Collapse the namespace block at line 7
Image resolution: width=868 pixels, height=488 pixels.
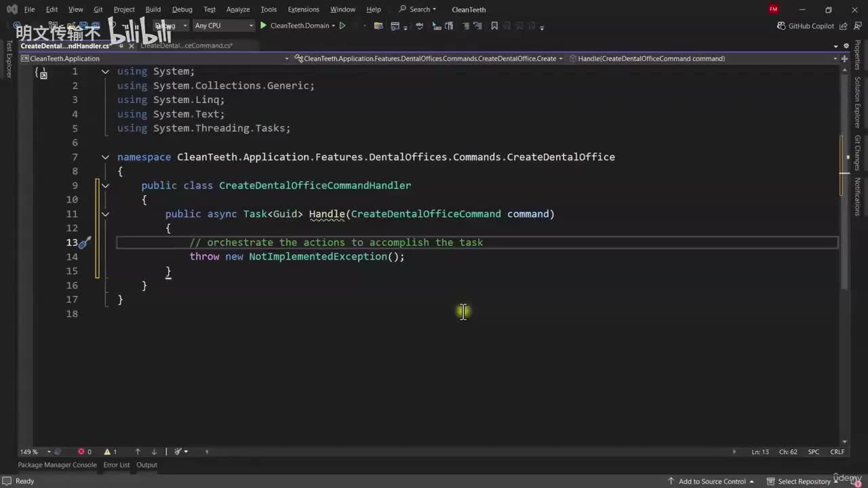coord(105,157)
